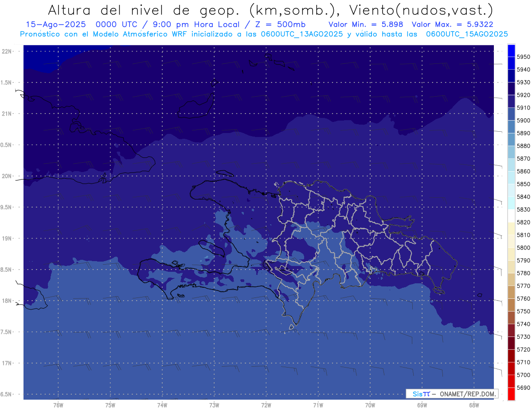Click the 'Valor Min. = 5.898' text
This screenshot has width=532, height=411.
point(366,24)
